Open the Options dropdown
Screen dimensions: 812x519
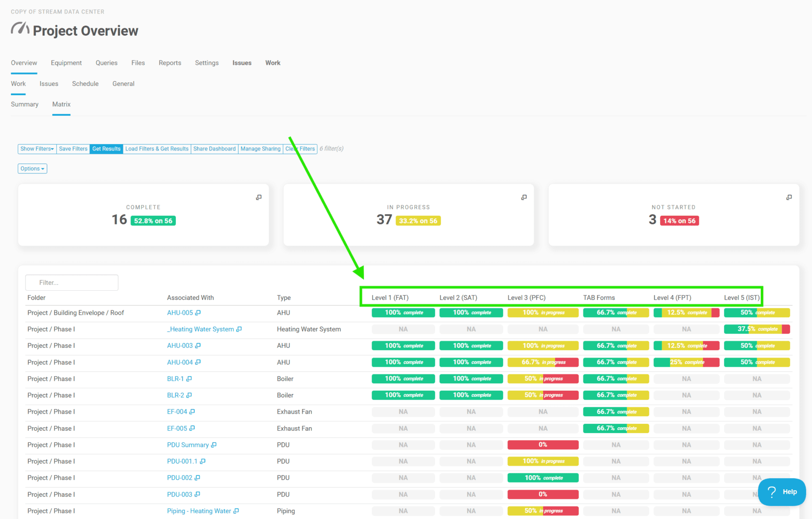(x=33, y=169)
